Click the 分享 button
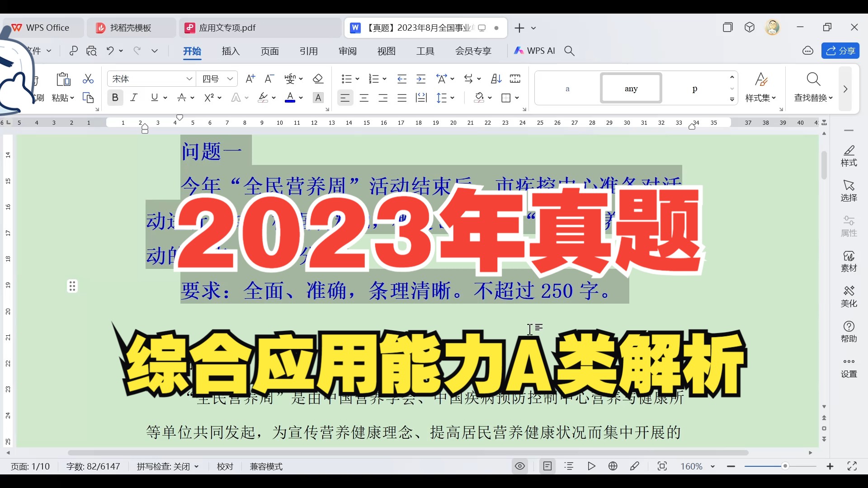The image size is (868, 488). pyautogui.click(x=841, y=51)
